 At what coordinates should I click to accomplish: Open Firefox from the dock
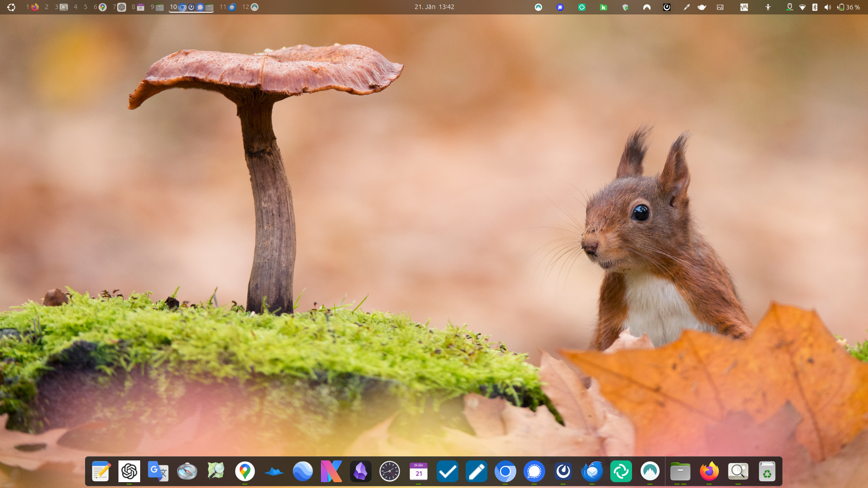[709, 472]
